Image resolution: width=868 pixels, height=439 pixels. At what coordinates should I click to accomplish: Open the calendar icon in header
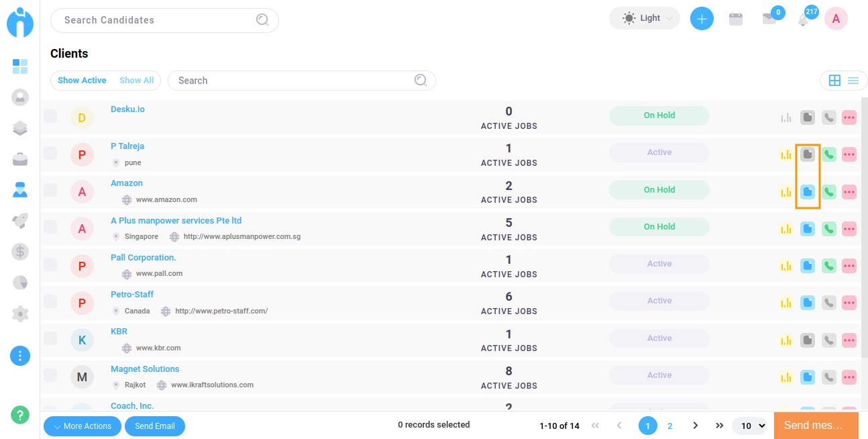736,19
